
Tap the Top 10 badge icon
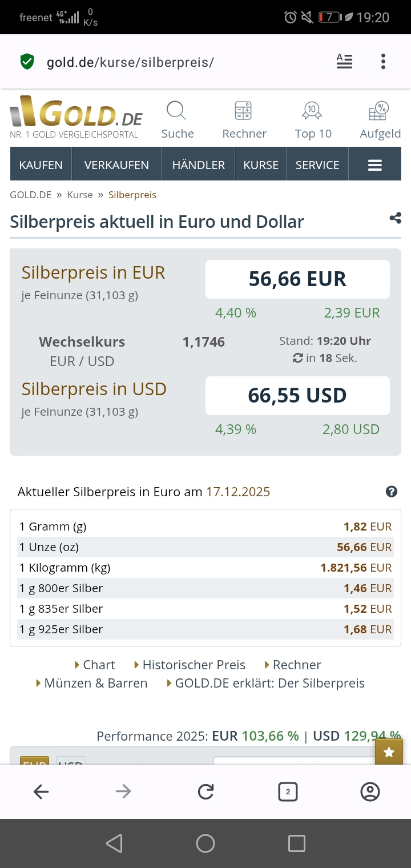pyautogui.click(x=313, y=111)
